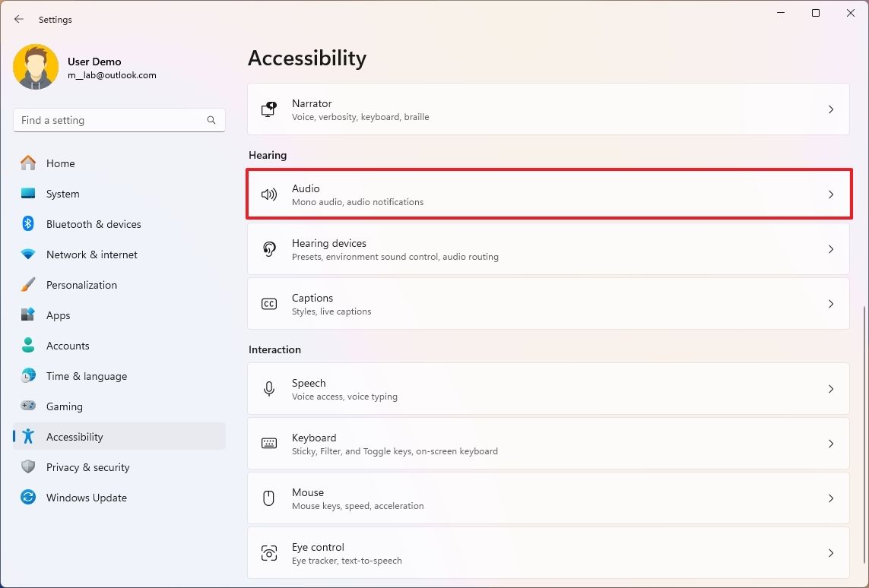Expand the Captions row chevron
Image resolution: width=869 pixels, height=588 pixels.
[830, 303]
